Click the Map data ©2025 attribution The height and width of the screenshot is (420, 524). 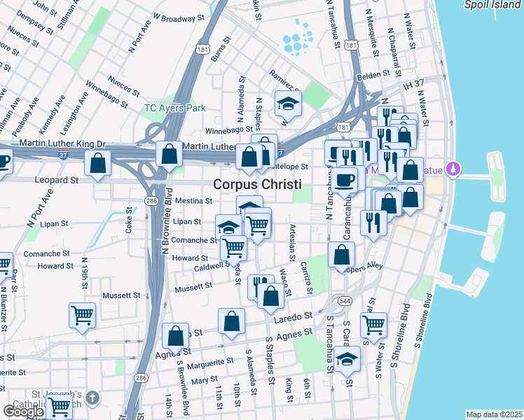(x=494, y=414)
